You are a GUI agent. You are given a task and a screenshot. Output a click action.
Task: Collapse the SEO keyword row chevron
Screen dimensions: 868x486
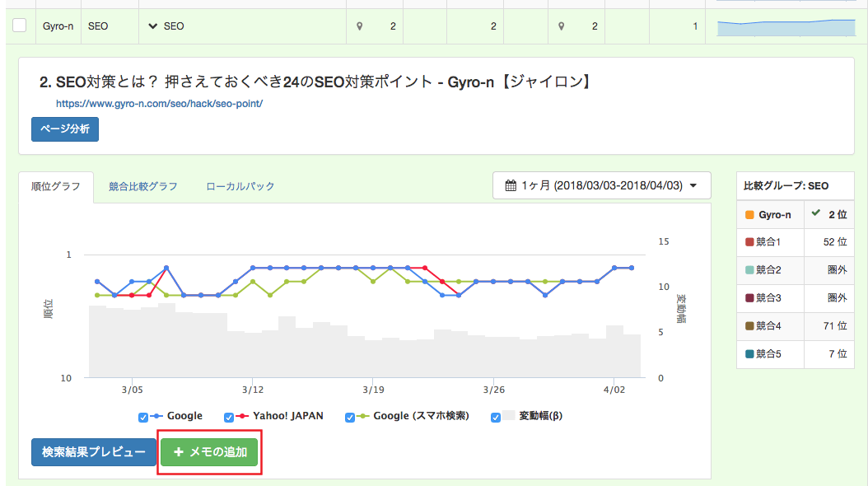[x=153, y=26]
